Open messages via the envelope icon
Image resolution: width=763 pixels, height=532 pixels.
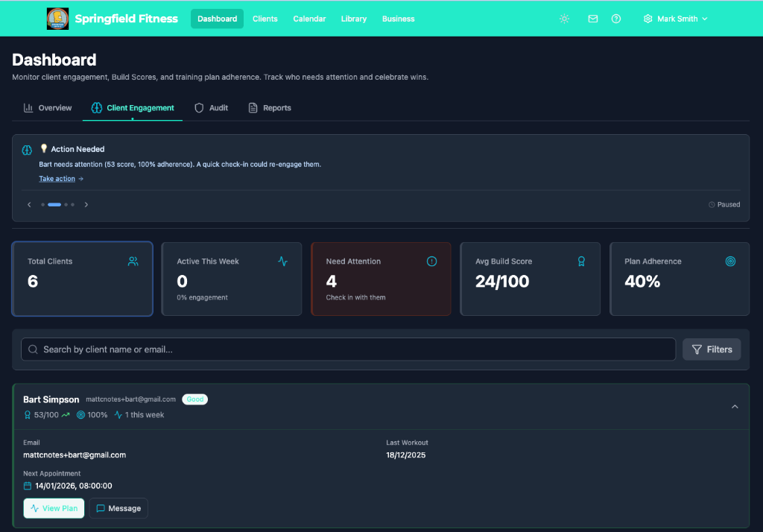(592, 19)
